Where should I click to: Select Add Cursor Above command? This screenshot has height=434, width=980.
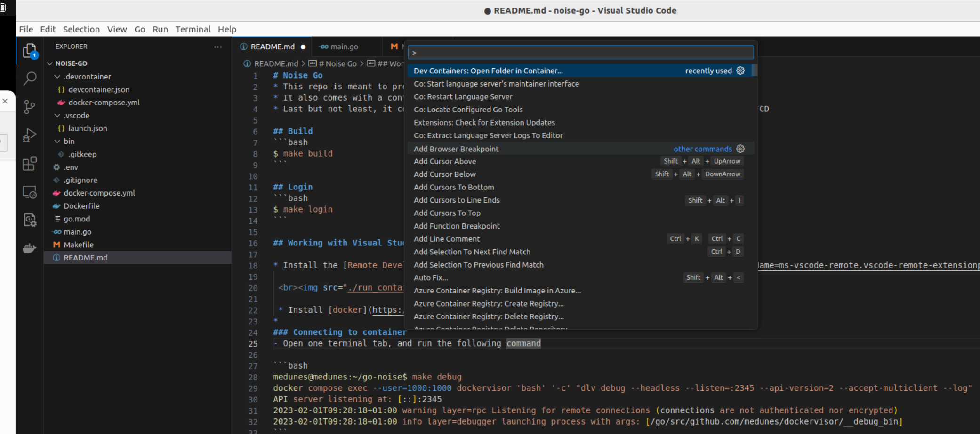(580, 161)
